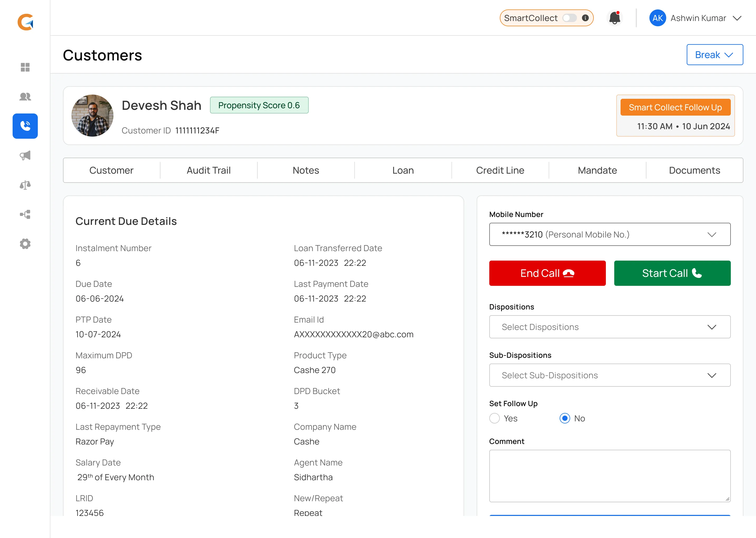This screenshot has width=756, height=538.
Task: Open the workflow hierarchy icon in sidebar
Action: [x=25, y=214]
